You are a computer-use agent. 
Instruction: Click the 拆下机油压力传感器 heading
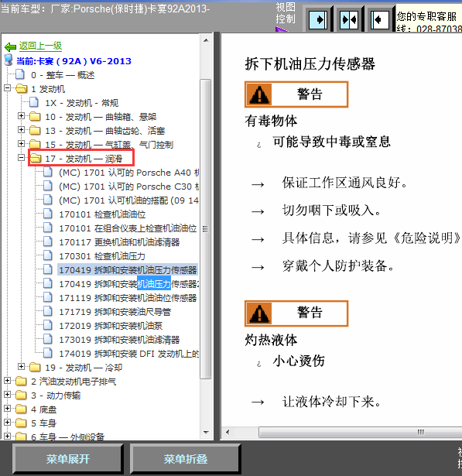tap(310, 64)
